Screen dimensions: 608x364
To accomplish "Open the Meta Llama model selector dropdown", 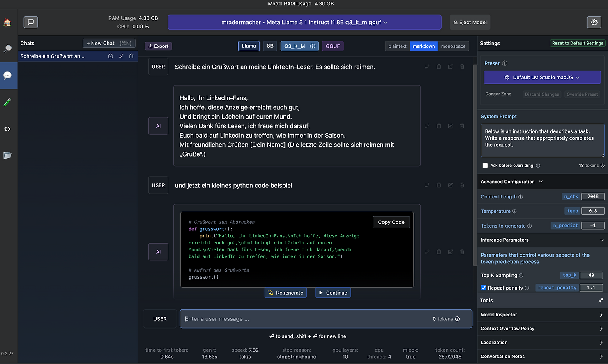I will click(304, 22).
